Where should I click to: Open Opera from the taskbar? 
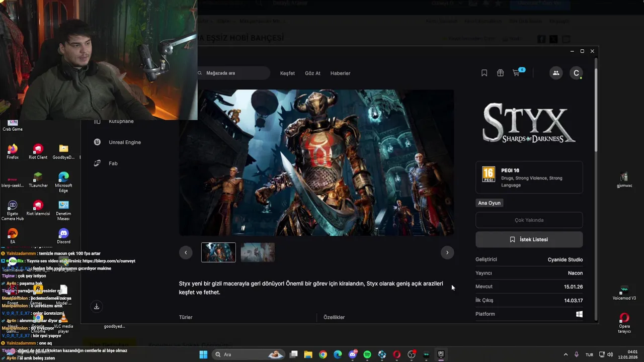click(396, 354)
